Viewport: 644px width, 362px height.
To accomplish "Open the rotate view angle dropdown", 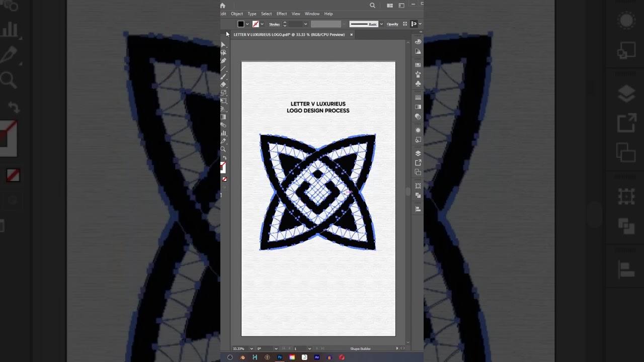I will pyautogui.click(x=276, y=348).
